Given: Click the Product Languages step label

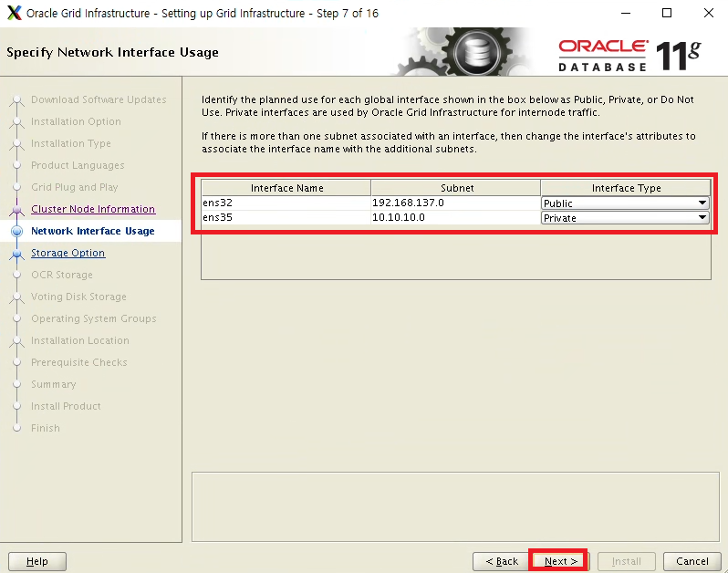Looking at the screenshot, I should (78, 165).
